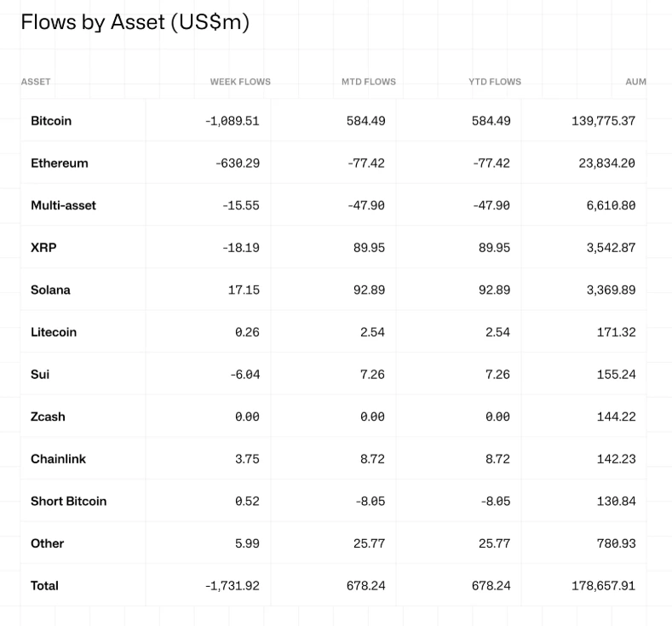Click Bitcoin's AUM value 139,775.37
This screenshot has height=626, width=672.
603,121
